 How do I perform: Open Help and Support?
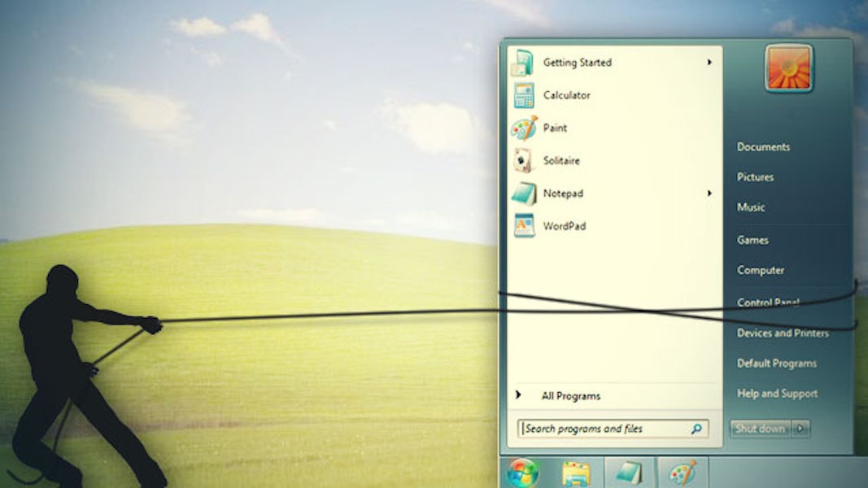pos(776,393)
